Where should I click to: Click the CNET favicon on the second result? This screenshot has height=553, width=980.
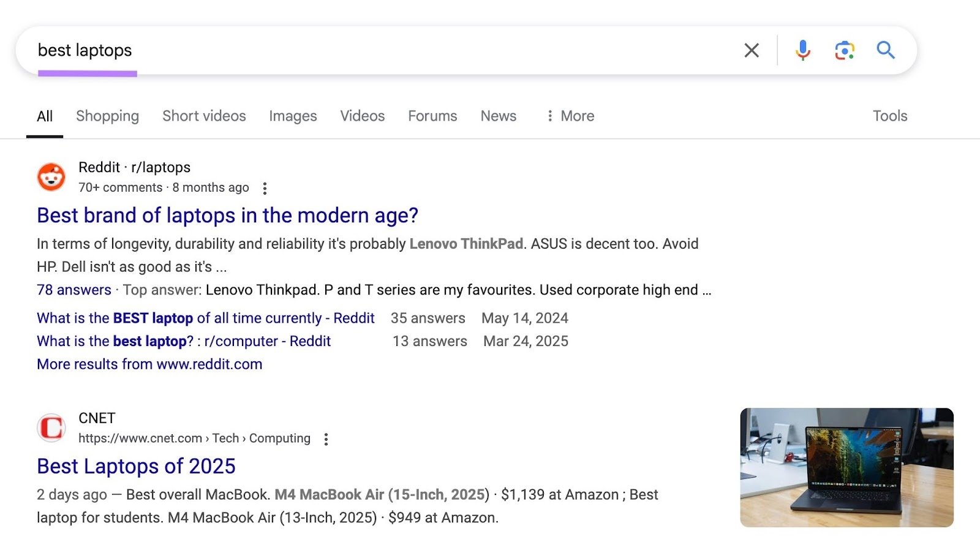(x=51, y=427)
